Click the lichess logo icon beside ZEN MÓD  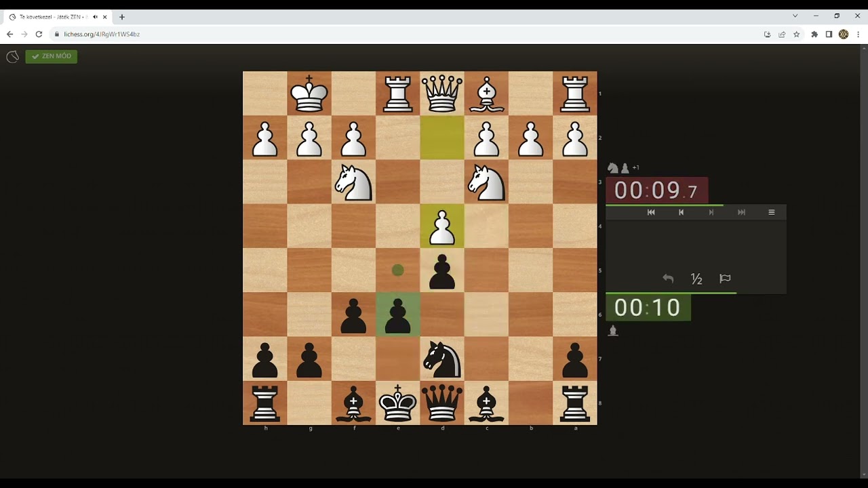[x=12, y=57]
